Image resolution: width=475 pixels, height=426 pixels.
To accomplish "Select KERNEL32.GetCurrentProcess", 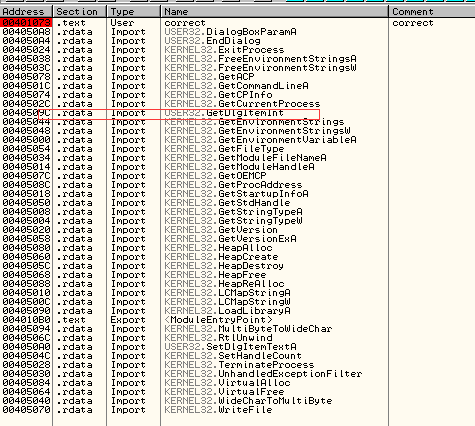I will click(x=242, y=104).
